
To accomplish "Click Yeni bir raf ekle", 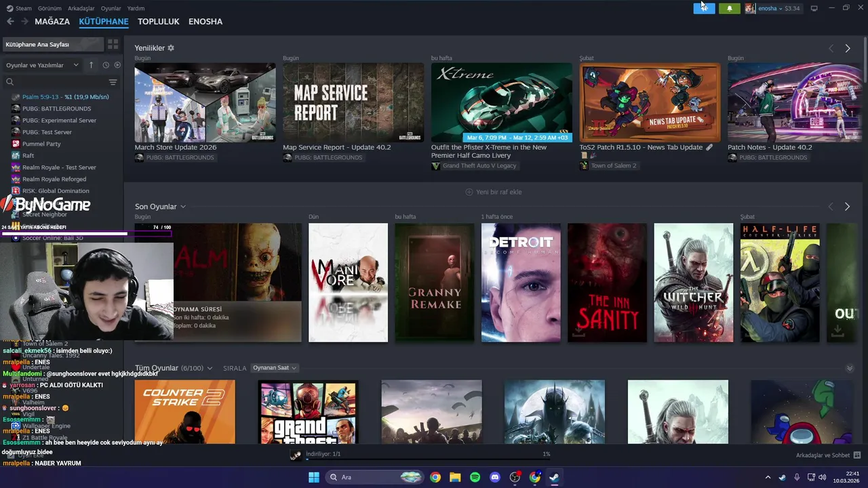I will click(494, 192).
